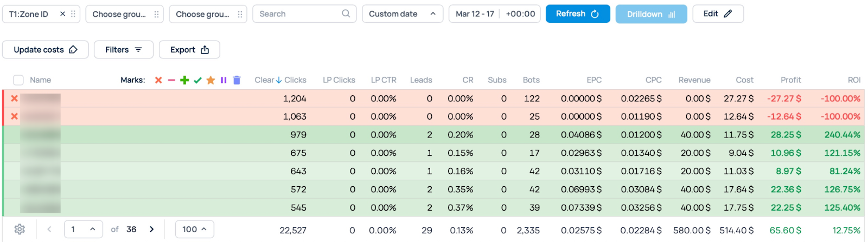
Task: Click the blue Refresh button
Action: click(577, 14)
